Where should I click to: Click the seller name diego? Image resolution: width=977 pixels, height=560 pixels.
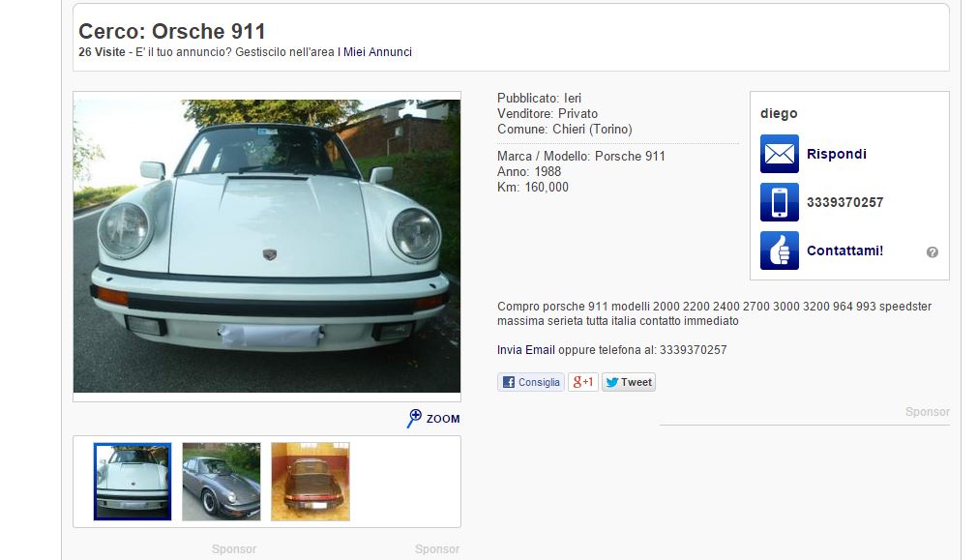(779, 113)
